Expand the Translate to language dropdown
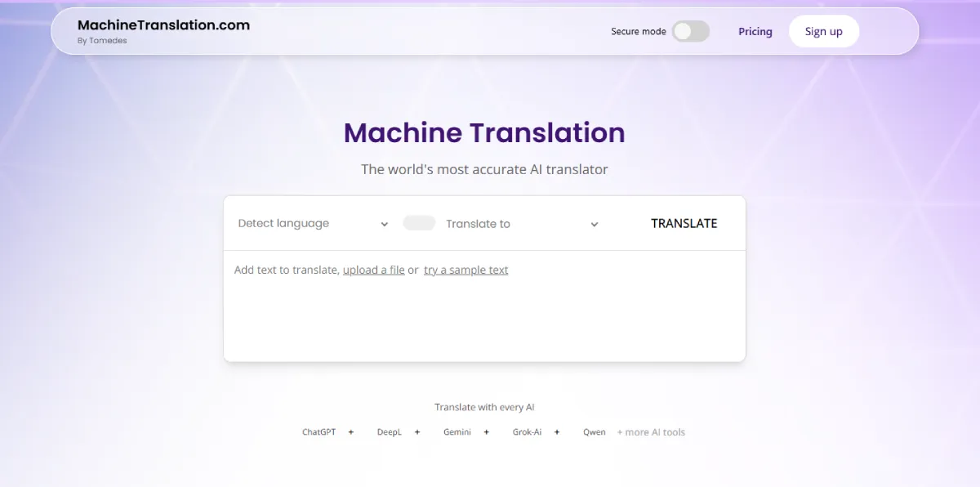The width and height of the screenshot is (980, 487). pos(522,224)
